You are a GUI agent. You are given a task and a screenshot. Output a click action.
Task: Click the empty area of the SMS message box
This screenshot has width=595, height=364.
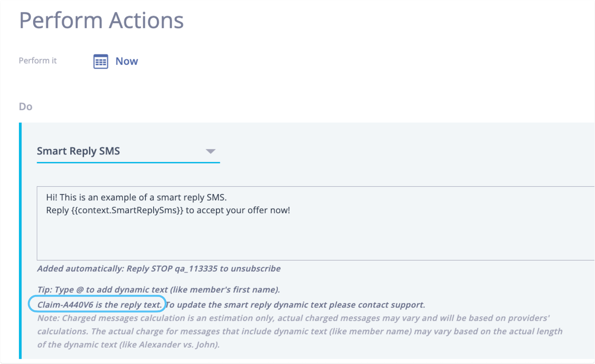(x=297, y=238)
